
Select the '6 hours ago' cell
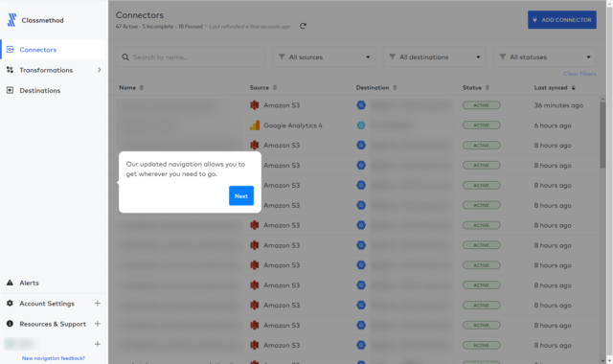click(x=553, y=125)
